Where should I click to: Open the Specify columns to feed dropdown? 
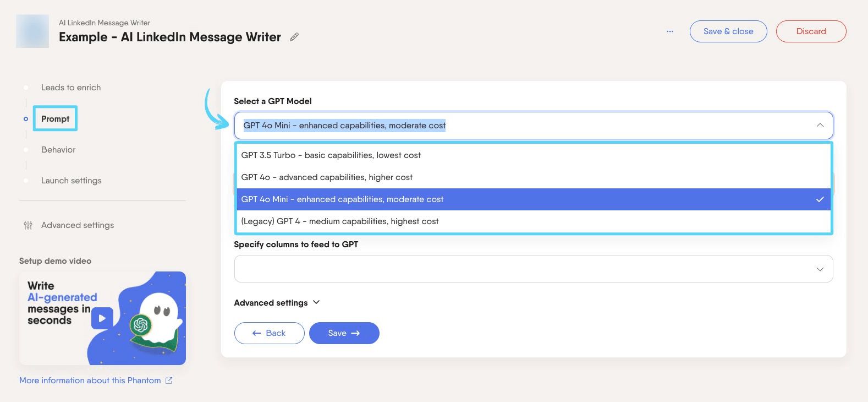coord(534,269)
